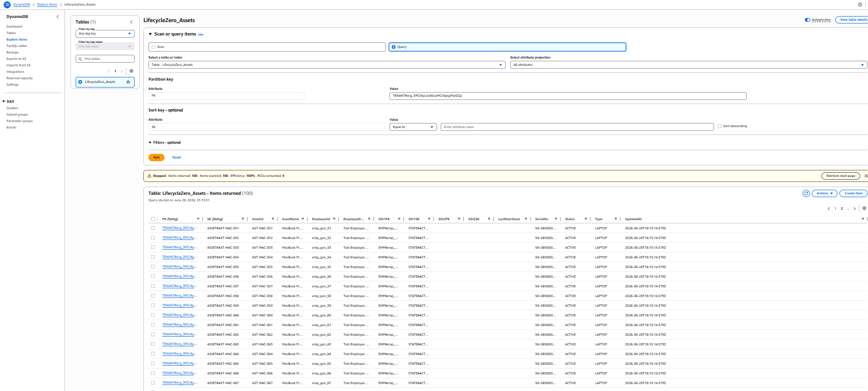Check the row for ASSET#AST-MAC-055

tap(153, 267)
